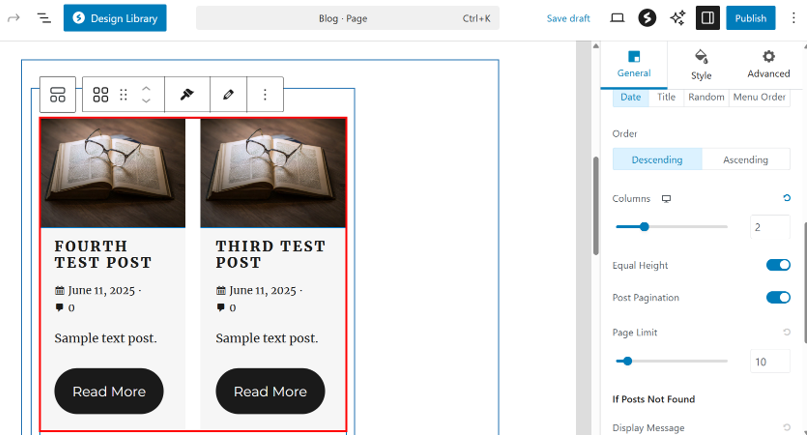Click the Fourth Test Post date June 11, 2025
Viewport: 807px width, 435px height.
point(101,290)
